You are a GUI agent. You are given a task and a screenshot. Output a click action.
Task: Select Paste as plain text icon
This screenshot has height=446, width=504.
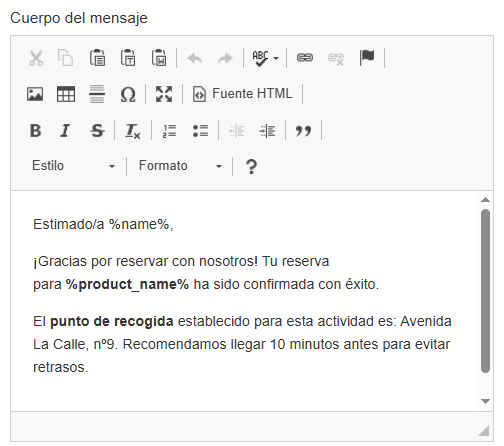pyautogui.click(x=128, y=57)
